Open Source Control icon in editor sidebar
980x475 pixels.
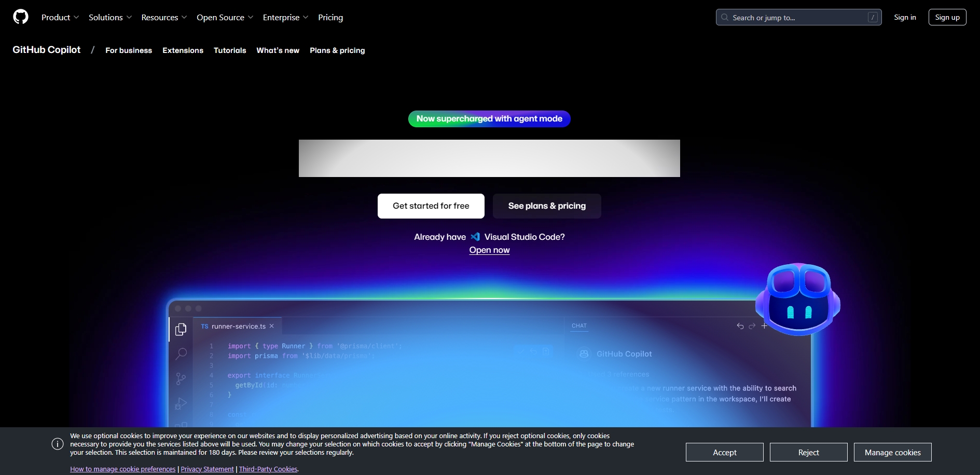181,379
